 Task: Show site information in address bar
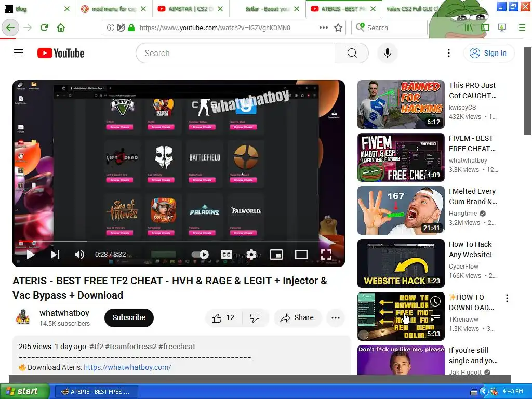[110, 28]
